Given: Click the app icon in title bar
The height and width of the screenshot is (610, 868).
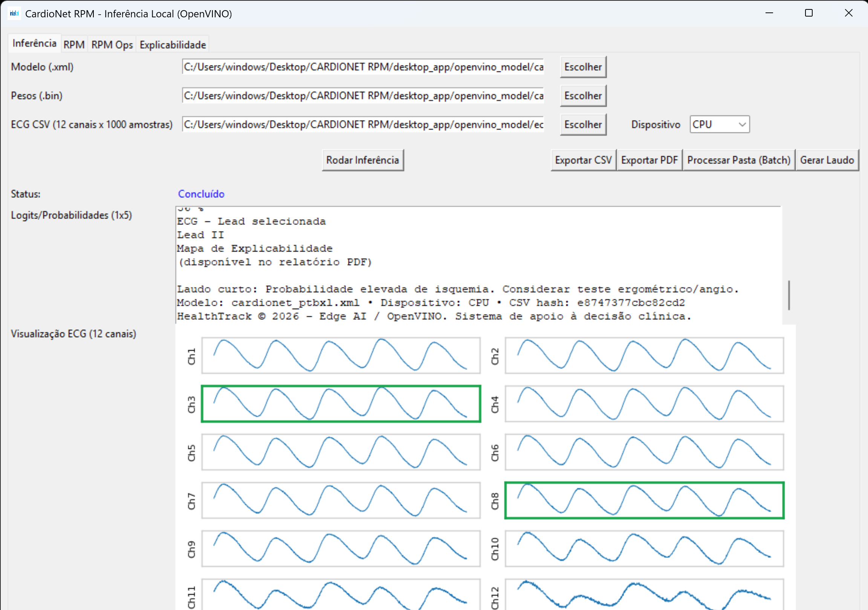Looking at the screenshot, I should pyautogui.click(x=14, y=14).
